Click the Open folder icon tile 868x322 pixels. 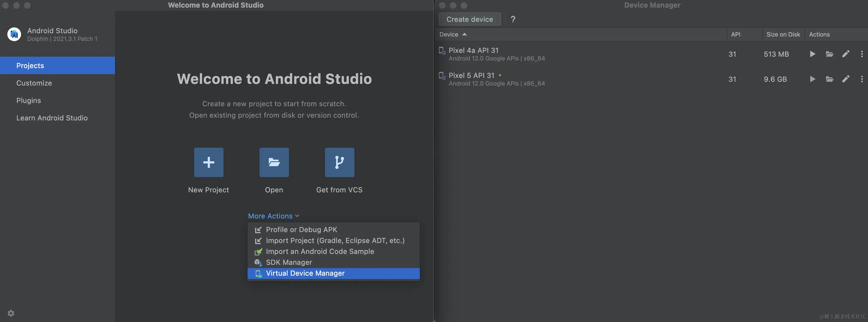click(274, 162)
